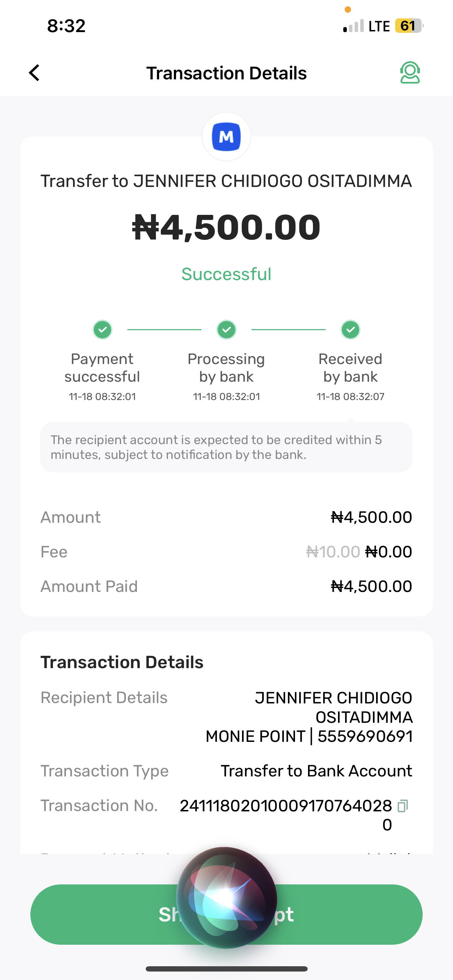Tap the back arrow in header

[x=34, y=73]
